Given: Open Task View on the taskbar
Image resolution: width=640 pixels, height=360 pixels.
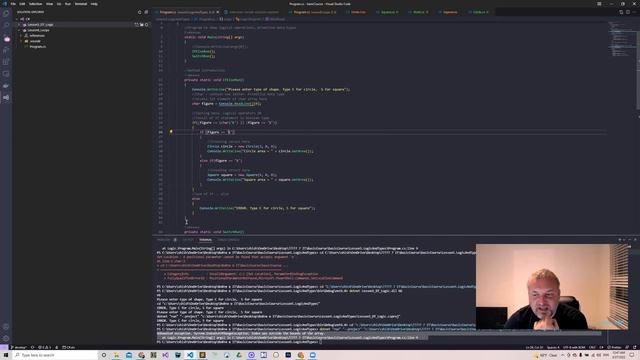Looking at the screenshot, I should pos(104,355).
